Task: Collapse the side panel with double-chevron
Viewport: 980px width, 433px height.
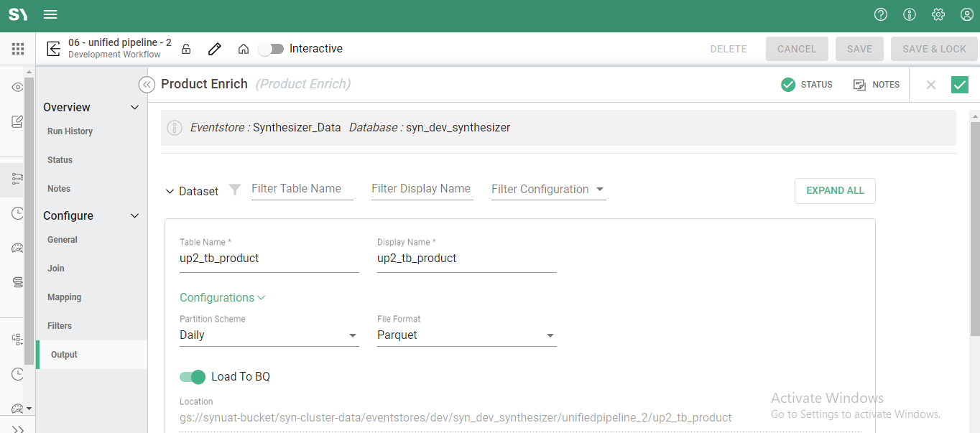Action: click(x=147, y=85)
